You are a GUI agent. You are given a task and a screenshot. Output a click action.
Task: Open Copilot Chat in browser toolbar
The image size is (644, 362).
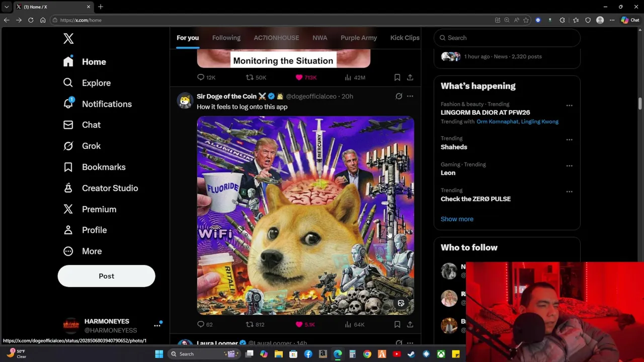(630, 20)
